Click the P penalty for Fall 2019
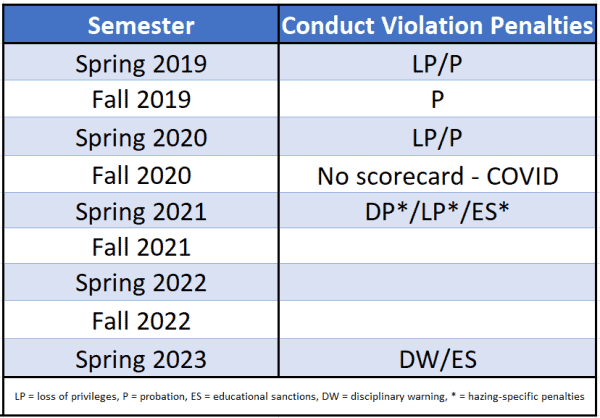This screenshot has height=418, width=600. coord(437,99)
